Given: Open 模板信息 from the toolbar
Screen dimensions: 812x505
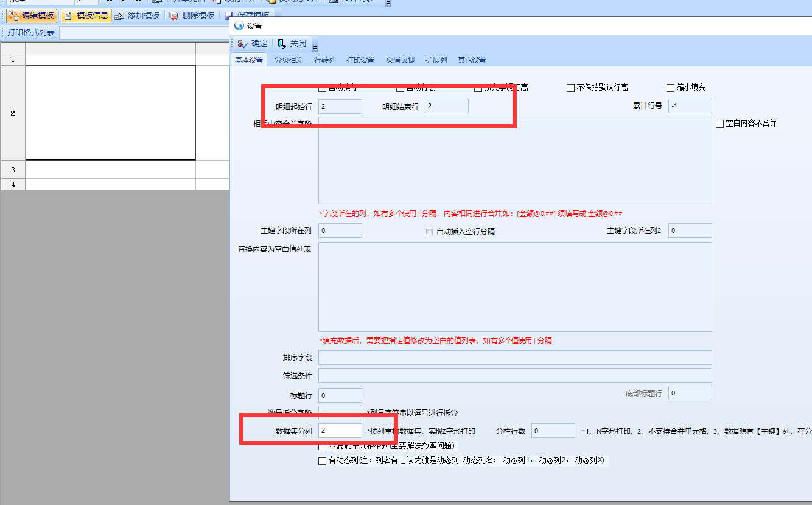Looking at the screenshot, I should point(68,16).
